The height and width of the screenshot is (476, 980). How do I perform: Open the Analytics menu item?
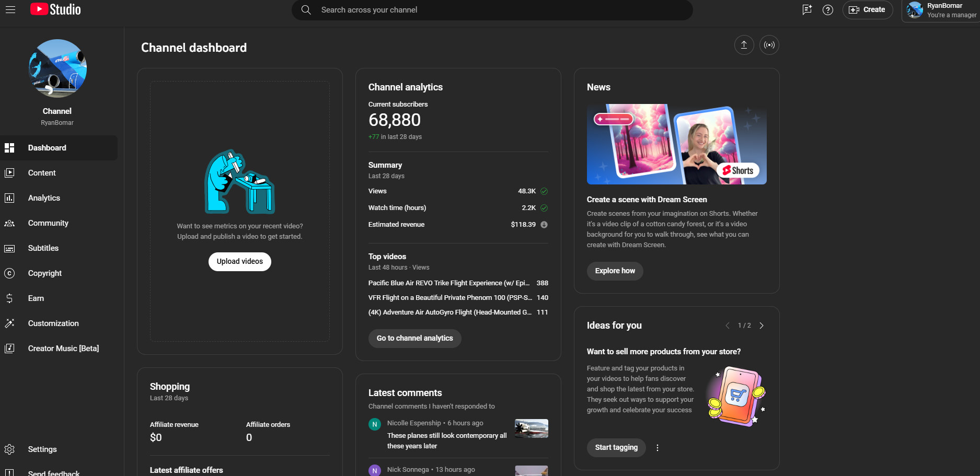pyautogui.click(x=59, y=198)
